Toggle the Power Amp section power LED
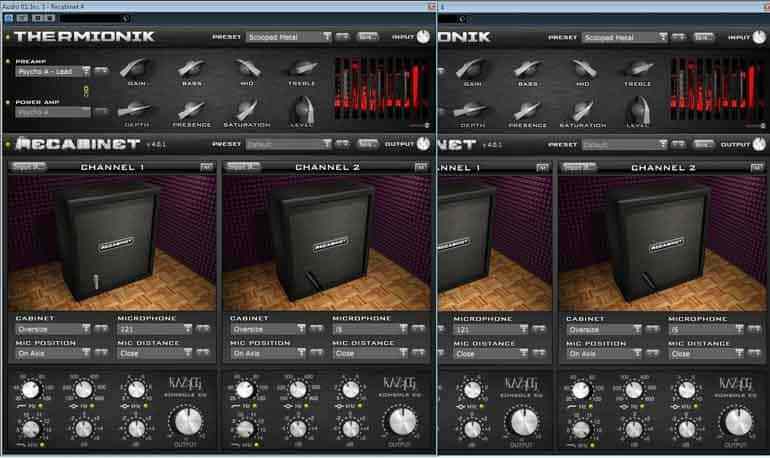The image size is (770, 458). pos(8,102)
